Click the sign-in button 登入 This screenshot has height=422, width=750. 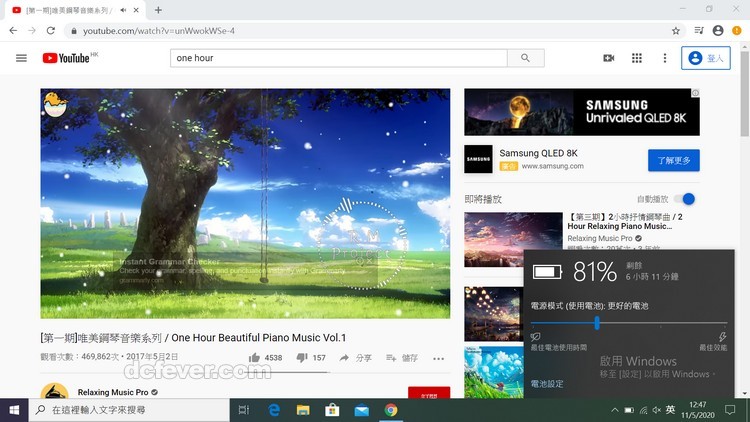(706, 58)
